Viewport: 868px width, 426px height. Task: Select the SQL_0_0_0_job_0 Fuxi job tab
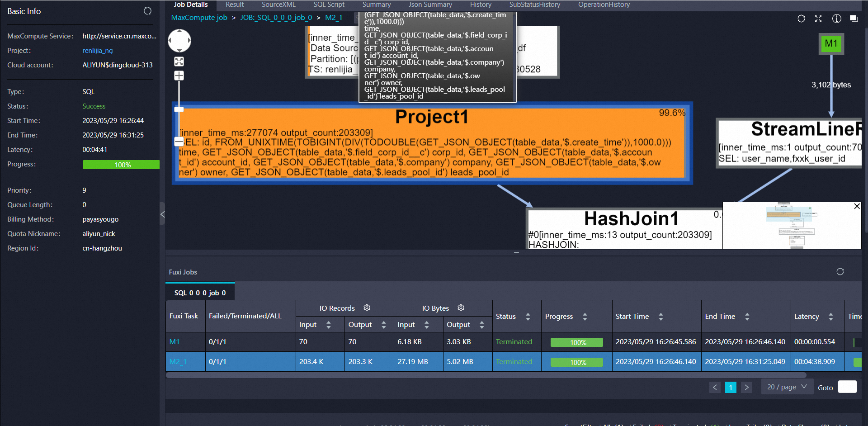coord(200,293)
